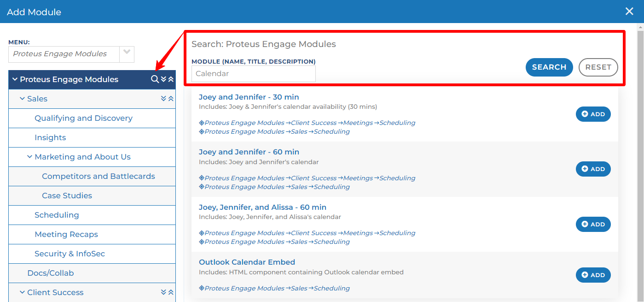Click 'Includes: Joey, Jennifer, and Alissa's calendar' description
The height and width of the screenshot is (302, 644).
click(x=270, y=217)
